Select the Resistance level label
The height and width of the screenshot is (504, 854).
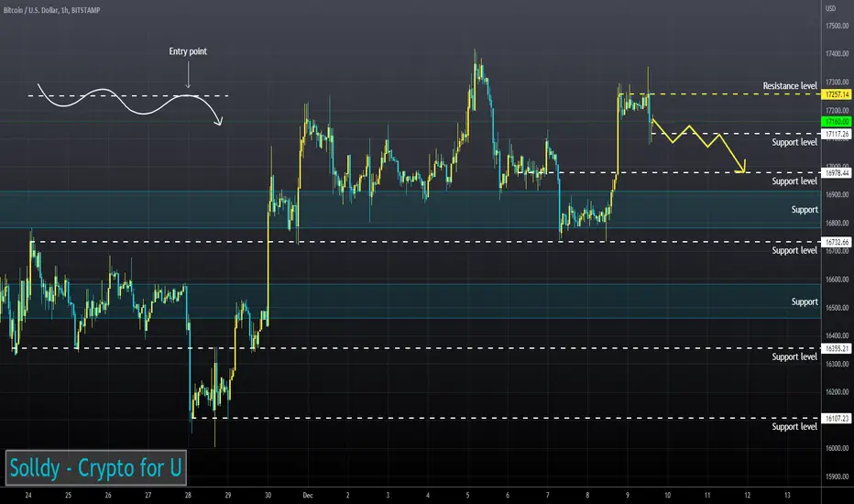(790, 85)
